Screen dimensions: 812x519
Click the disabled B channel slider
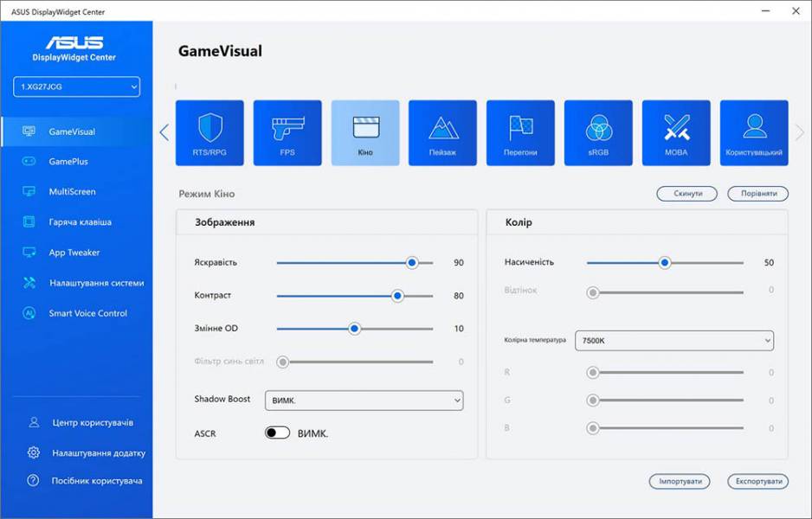(665, 428)
